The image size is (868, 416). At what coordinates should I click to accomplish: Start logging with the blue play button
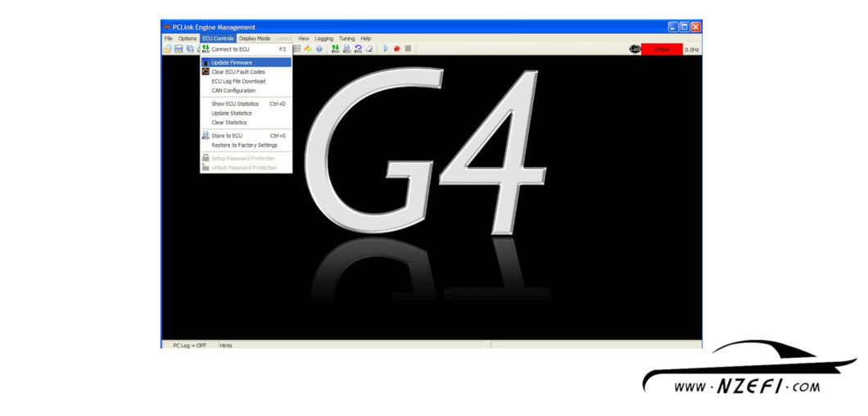386,49
